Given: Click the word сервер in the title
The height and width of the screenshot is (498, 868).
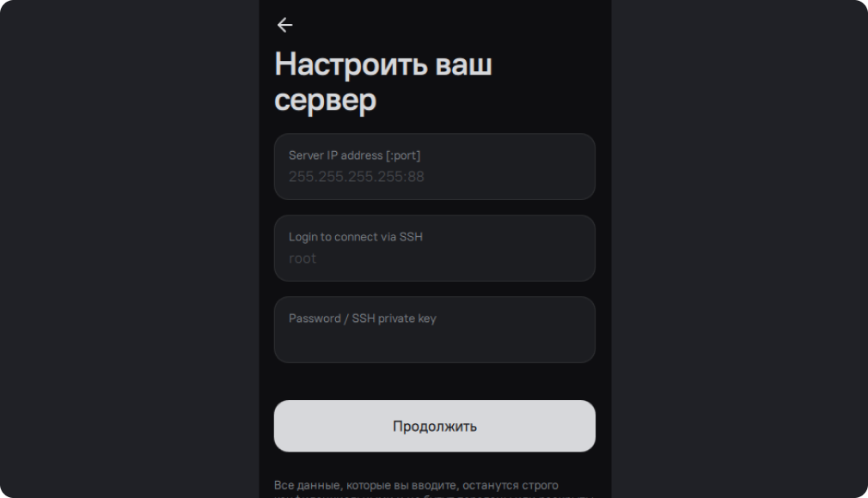Looking at the screenshot, I should coord(326,100).
